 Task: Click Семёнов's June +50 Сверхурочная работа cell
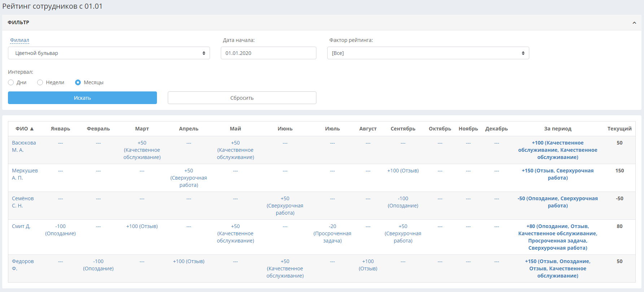(x=285, y=206)
